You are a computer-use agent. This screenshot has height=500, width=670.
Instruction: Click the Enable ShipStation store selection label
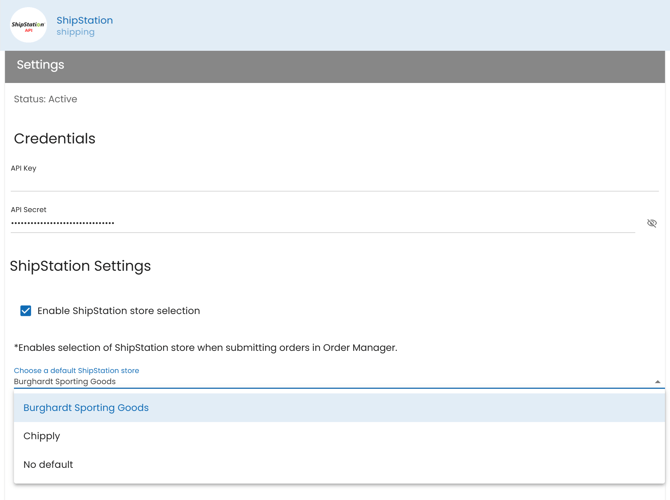click(x=118, y=311)
